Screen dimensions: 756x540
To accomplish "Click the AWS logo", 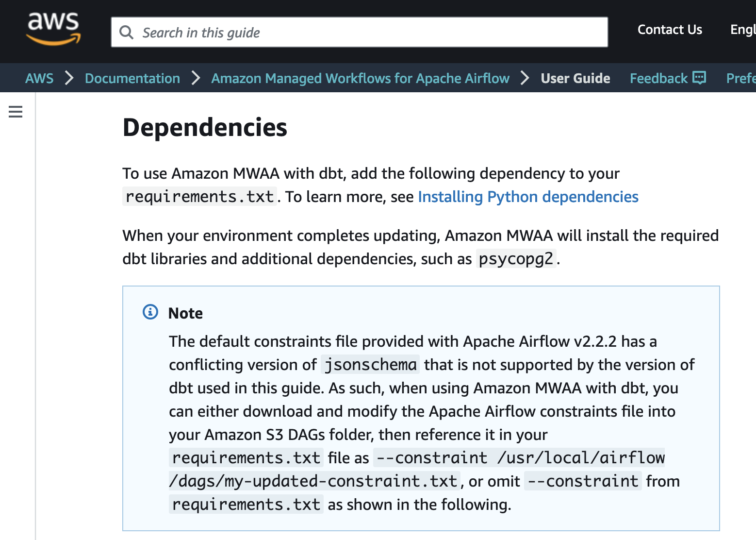I will click(x=53, y=29).
